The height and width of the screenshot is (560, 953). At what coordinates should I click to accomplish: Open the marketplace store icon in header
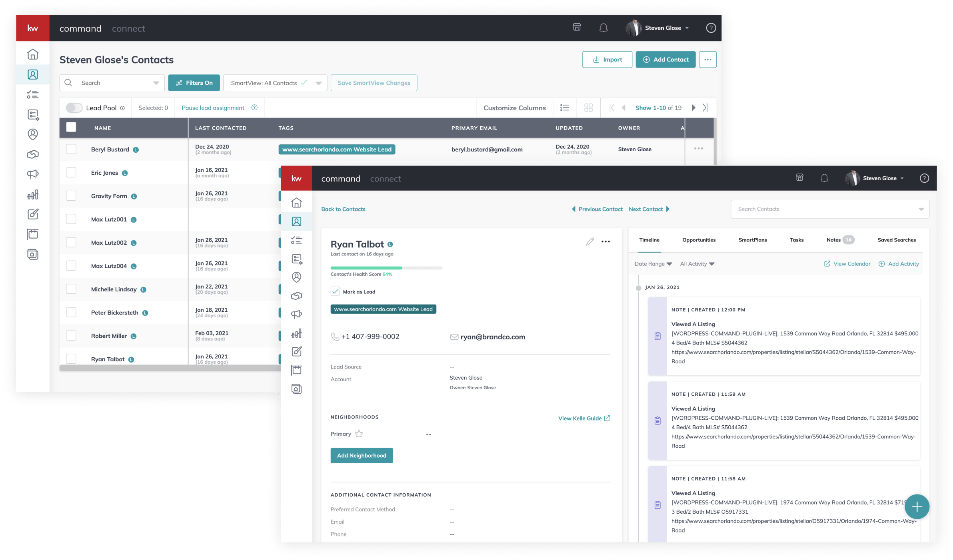pos(577,27)
